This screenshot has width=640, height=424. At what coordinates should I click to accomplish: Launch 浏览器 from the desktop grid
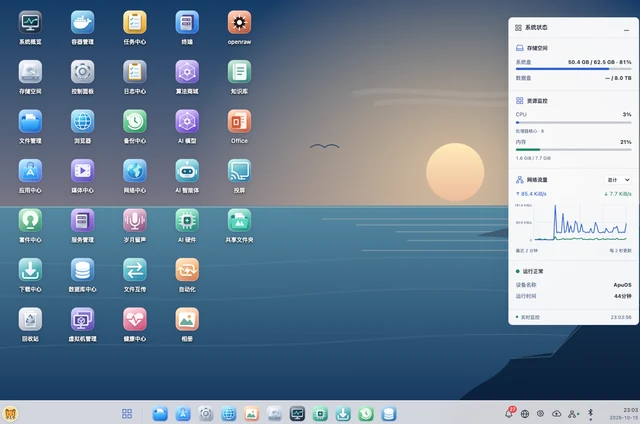(82, 122)
